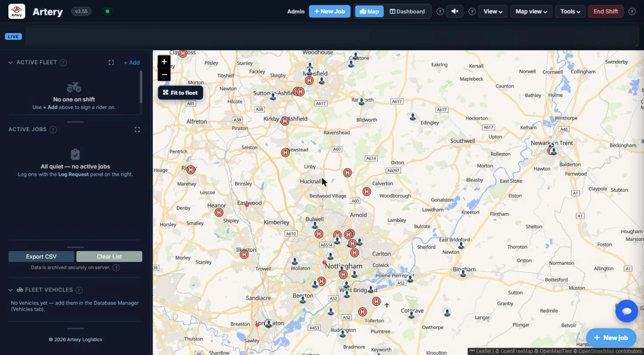644x355 pixels.
Task: Zoom out on the map
Action: [164, 74]
